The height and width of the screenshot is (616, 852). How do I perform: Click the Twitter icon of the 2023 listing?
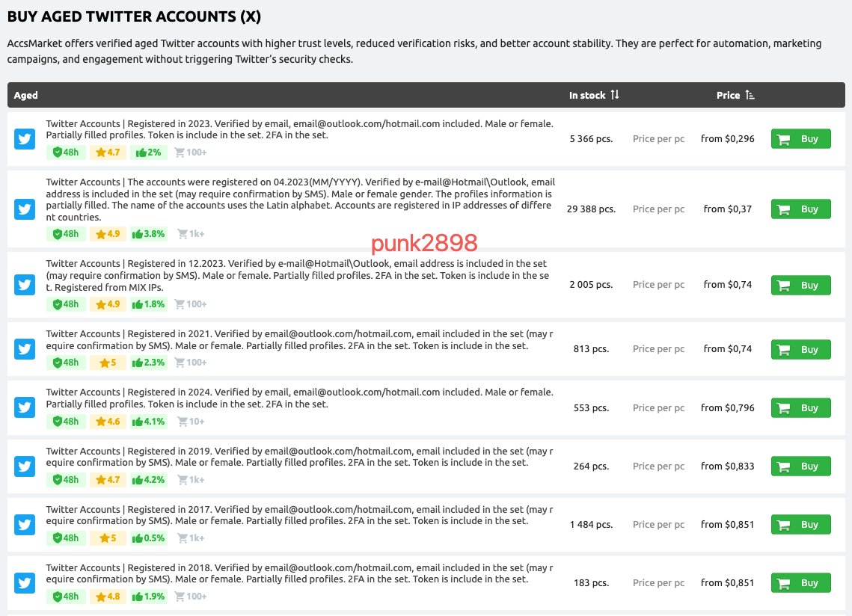click(x=25, y=138)
